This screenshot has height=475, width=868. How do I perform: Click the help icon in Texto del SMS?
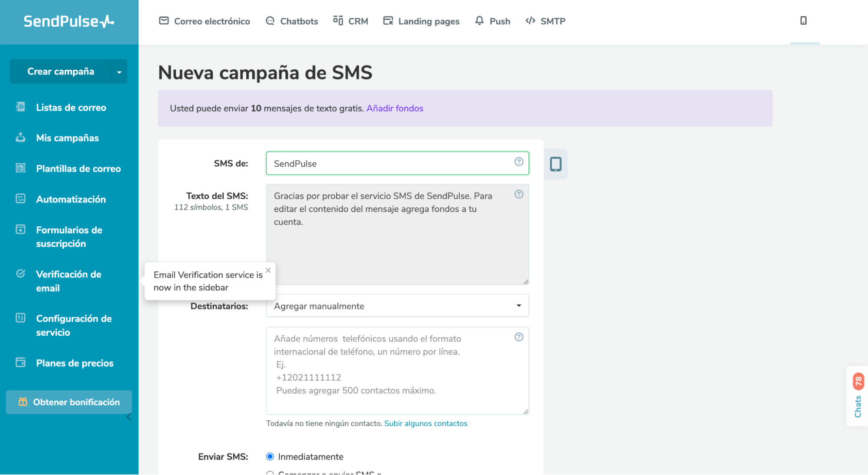tap(519, 194)
